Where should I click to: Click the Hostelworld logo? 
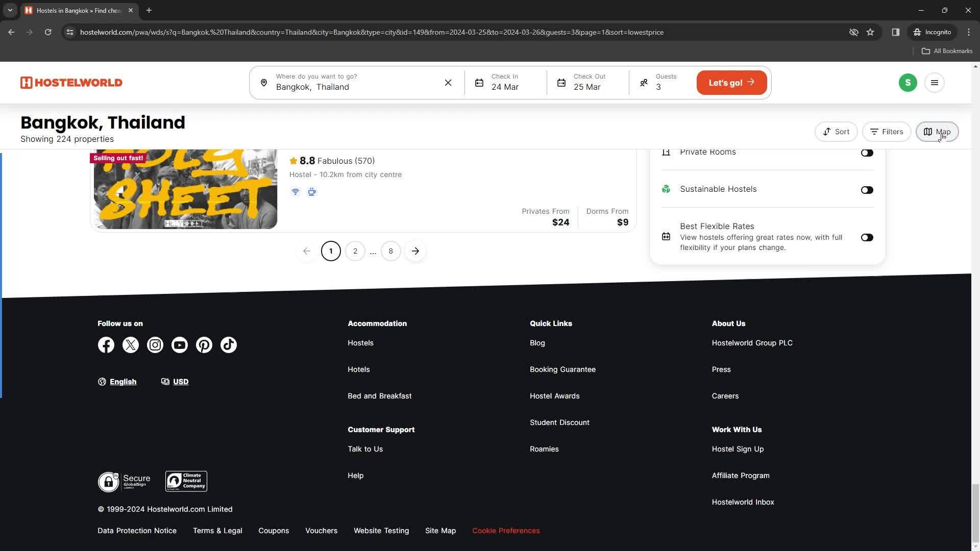click(71, 83)
